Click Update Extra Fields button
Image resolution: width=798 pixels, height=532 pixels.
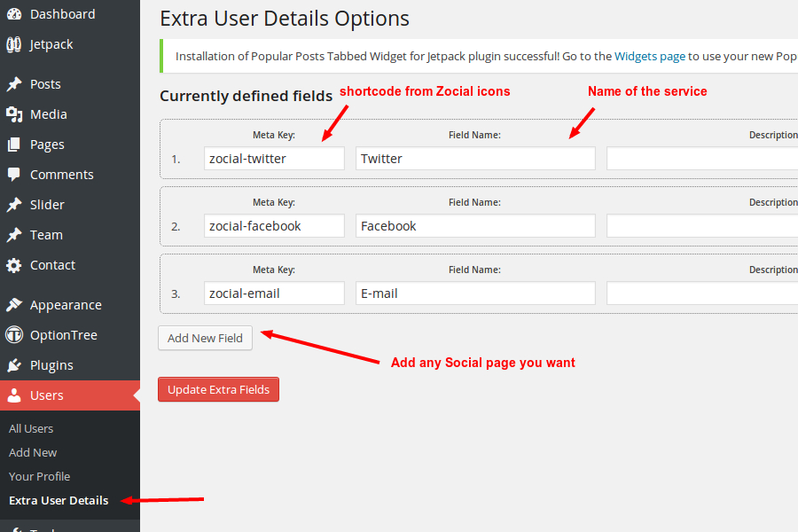click(218, 389)
